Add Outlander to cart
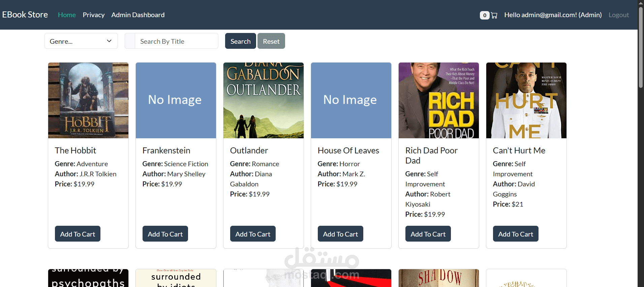Viewport: 644px width, 287px height. pos(253,234)
